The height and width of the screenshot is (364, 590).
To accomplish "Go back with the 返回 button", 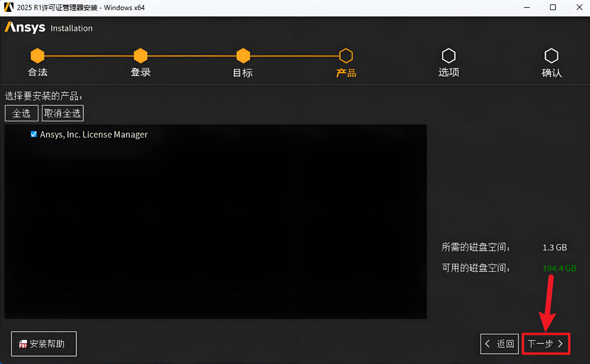I will tap(499, 344).
